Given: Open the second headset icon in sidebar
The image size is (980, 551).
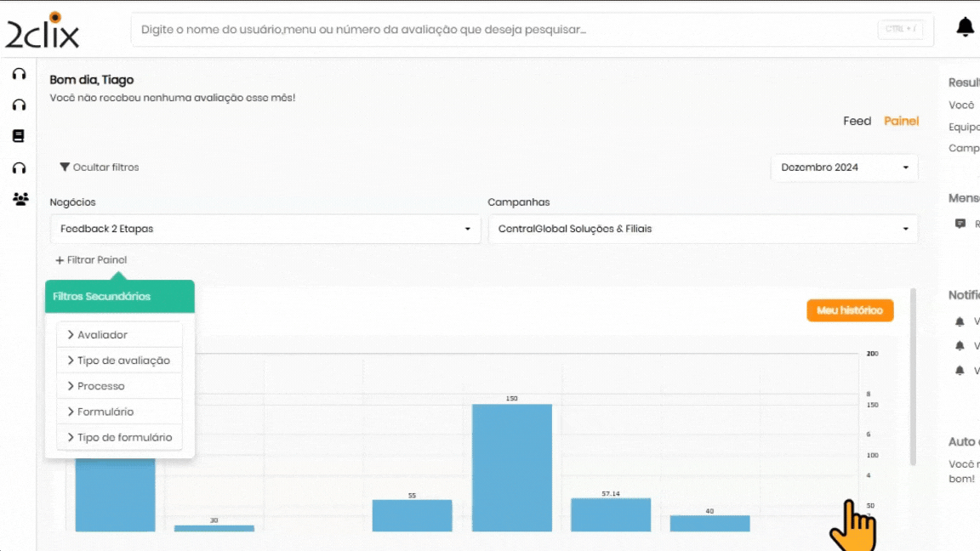Looking at the screenshot, I should [19, 105].
